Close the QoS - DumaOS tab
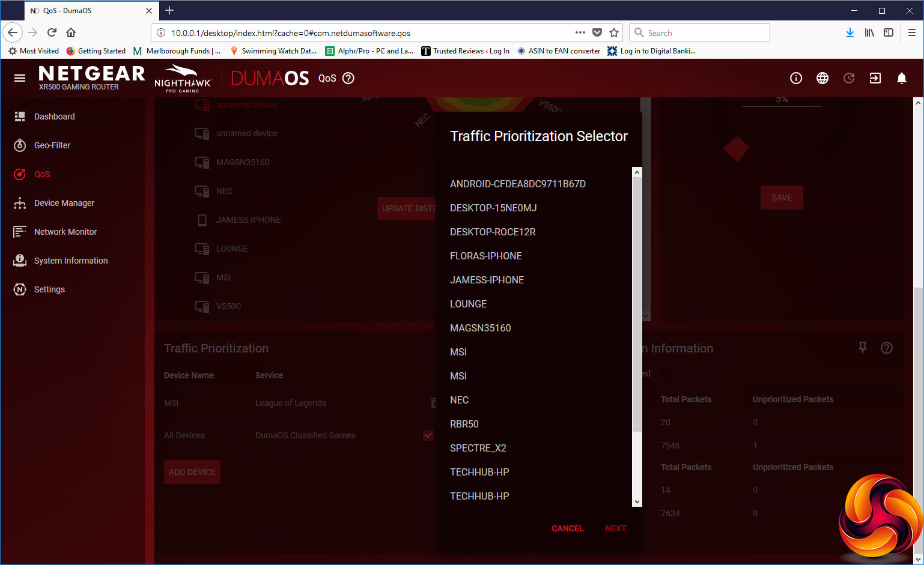 pos(149,11)
